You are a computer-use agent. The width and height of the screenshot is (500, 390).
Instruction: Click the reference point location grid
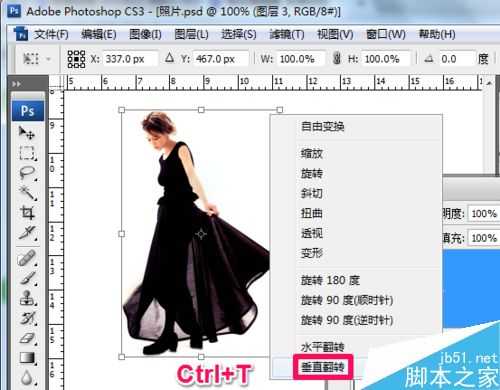[76, 59]
